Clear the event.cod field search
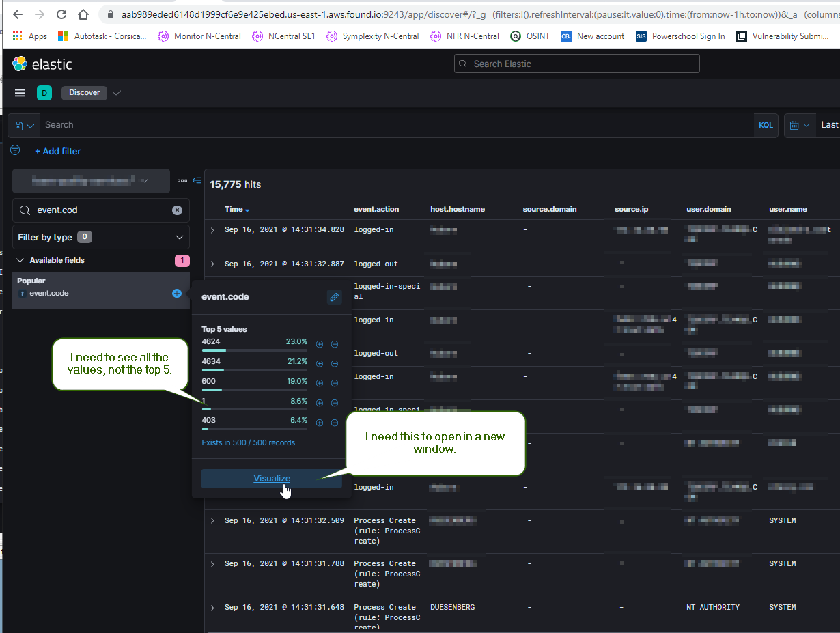 coord(177,210)
